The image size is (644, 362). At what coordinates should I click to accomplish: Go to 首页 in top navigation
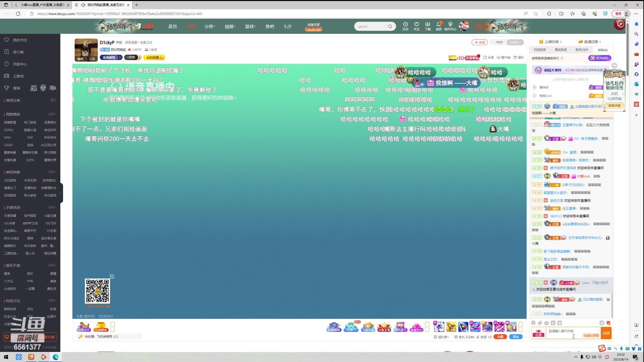pos(172,26)
